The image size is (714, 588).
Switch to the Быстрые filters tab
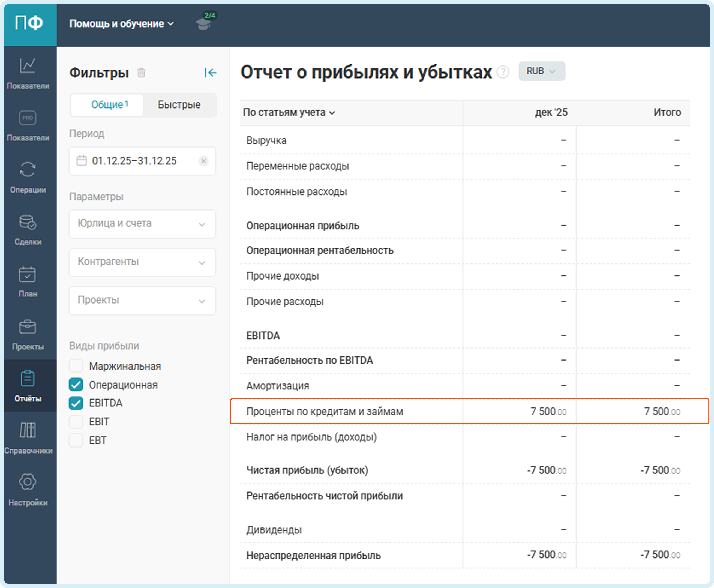(179, 105)
